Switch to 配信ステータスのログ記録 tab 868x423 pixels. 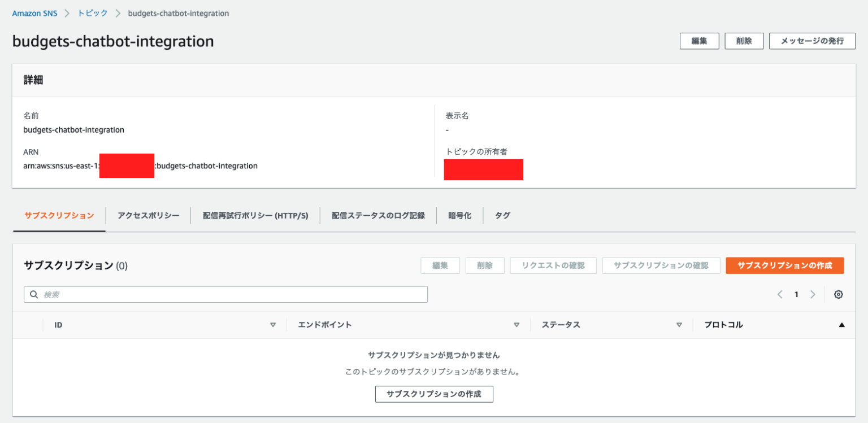pyautogui.click(x=378, y=215)
